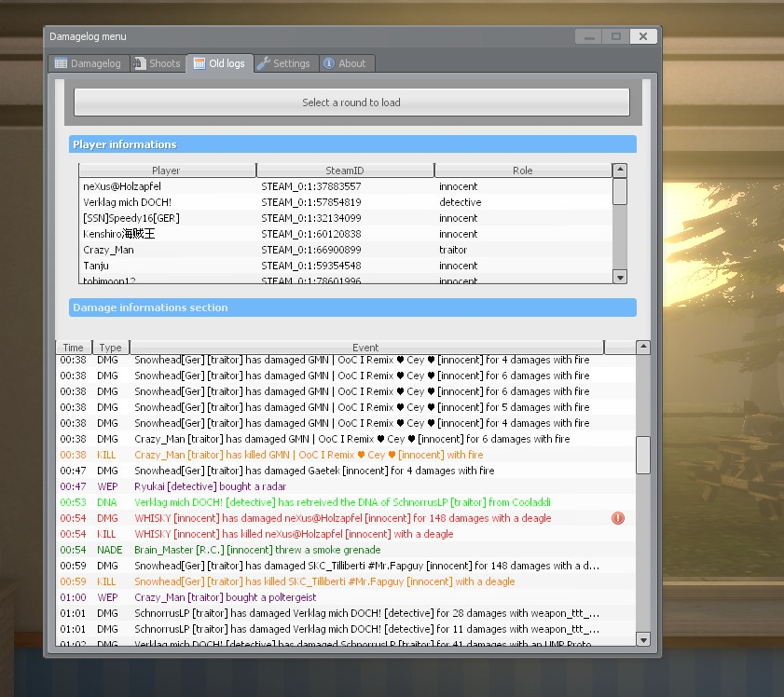Select the 00:59 DMG row for SKC_Tilliberti
Viewport: 784px width, 697px height.
click(x=346, y=566)
